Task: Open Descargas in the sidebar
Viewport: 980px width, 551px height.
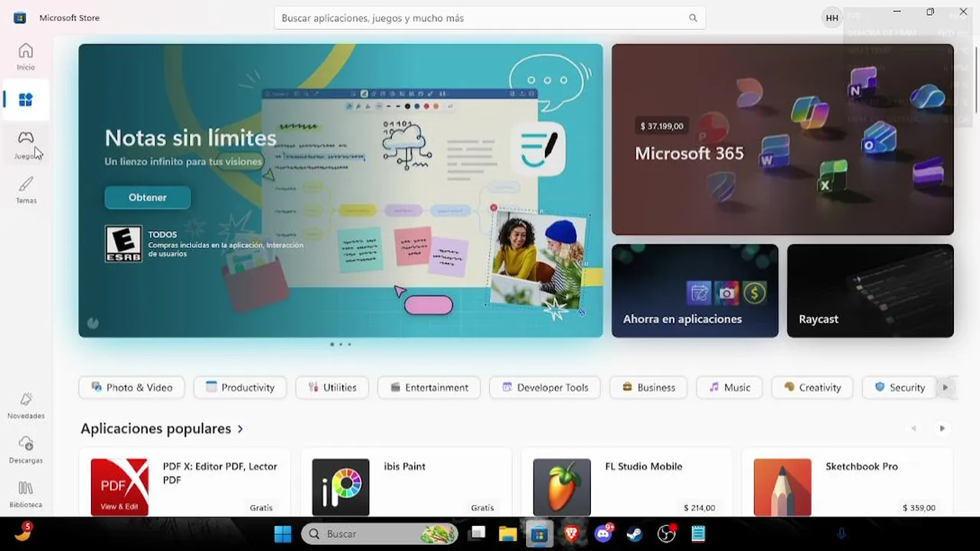Action: pyautogui.click(x=26, y=450)
